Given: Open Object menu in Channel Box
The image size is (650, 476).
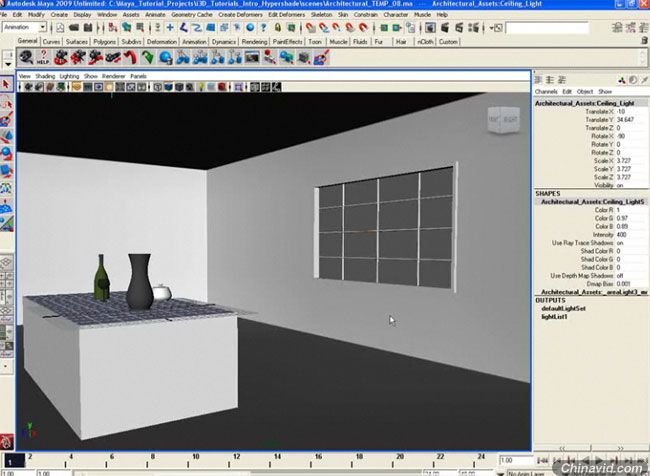Looking at the screenshot, I should tap(585, 92).
